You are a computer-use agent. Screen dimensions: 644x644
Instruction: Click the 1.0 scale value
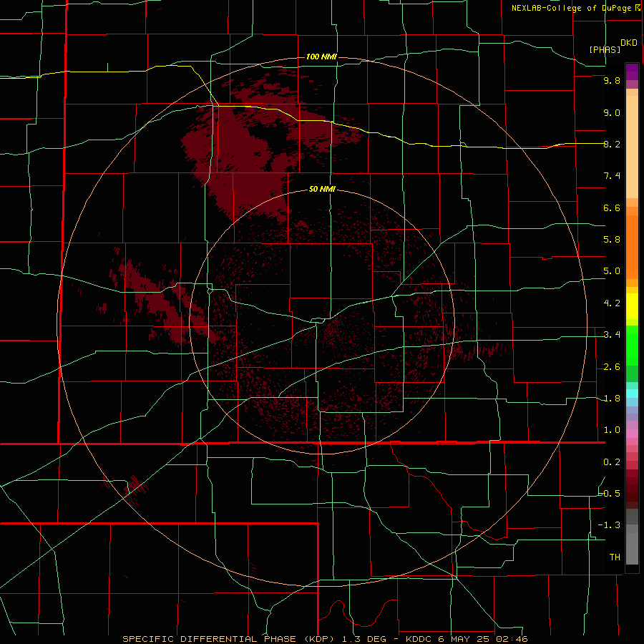tap(612, 430)
